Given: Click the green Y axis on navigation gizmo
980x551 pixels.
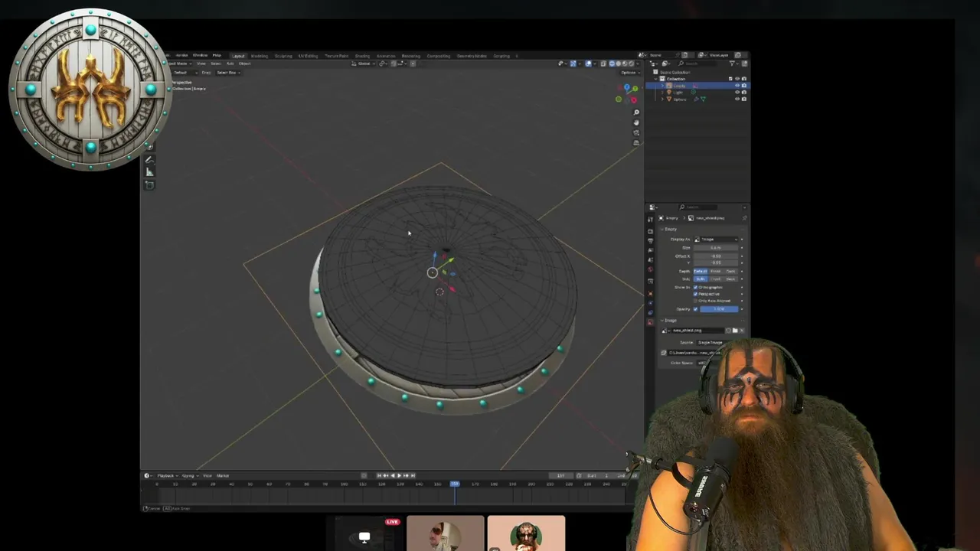Looking at the screenshot, I should coord(635,89).
